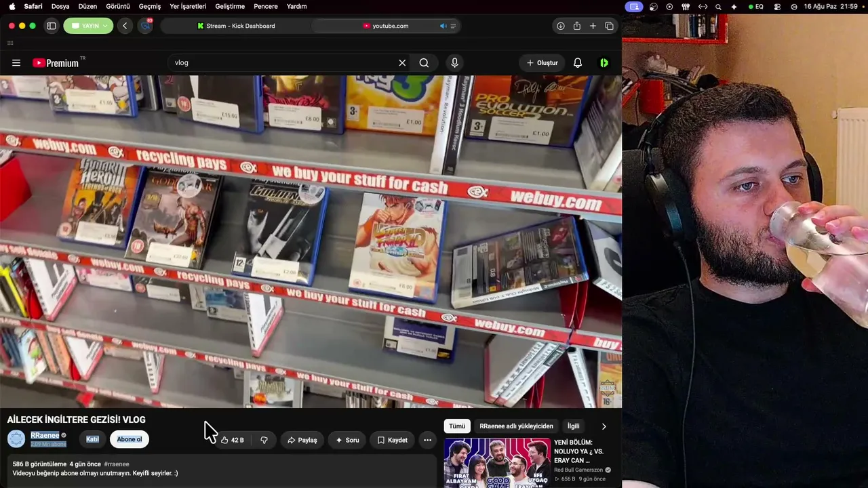
Task: Open the Safari menu
Action: [x=33, y=6]
